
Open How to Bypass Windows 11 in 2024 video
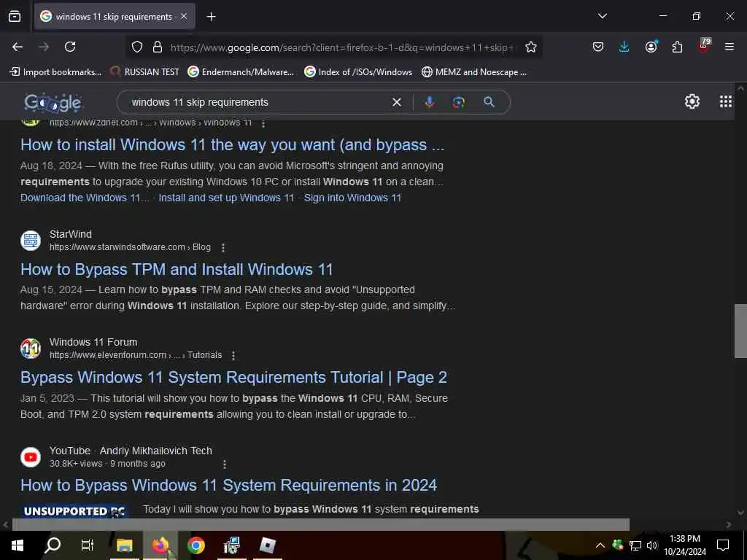point(228,485)
